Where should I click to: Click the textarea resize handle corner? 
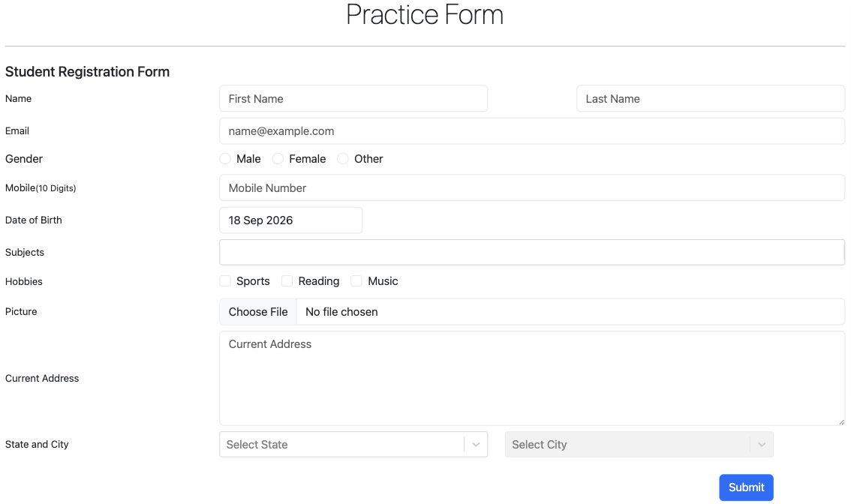[x=841, y=421]
